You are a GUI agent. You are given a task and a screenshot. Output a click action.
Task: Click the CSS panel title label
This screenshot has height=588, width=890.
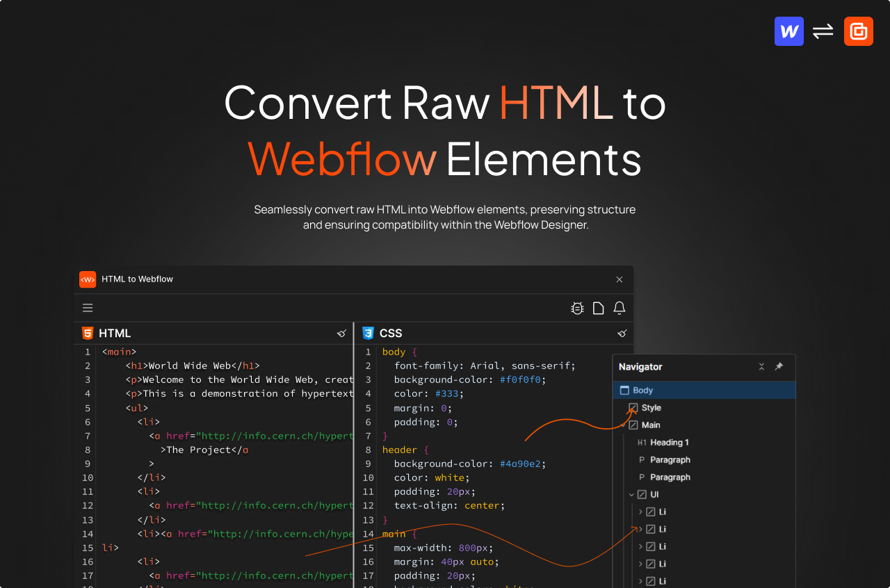(x=391, y=334)
